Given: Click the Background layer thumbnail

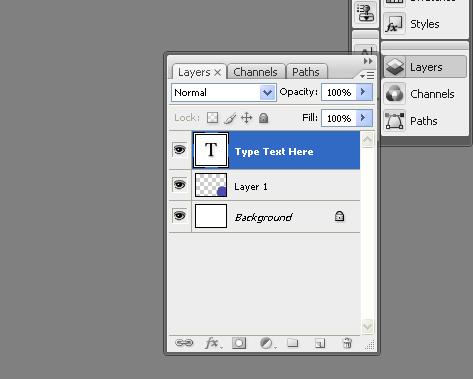Looking at the screenshot, I should point(211,216).
